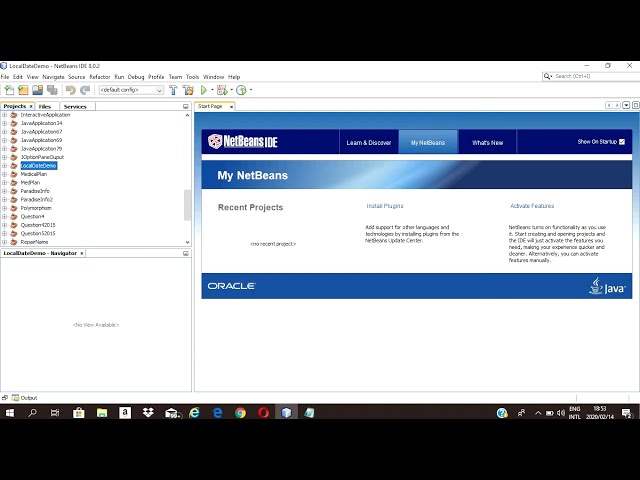640x480 pixels.
Task: Click the Profile Project toolbar icon
Action: click(x=241, y=90)
